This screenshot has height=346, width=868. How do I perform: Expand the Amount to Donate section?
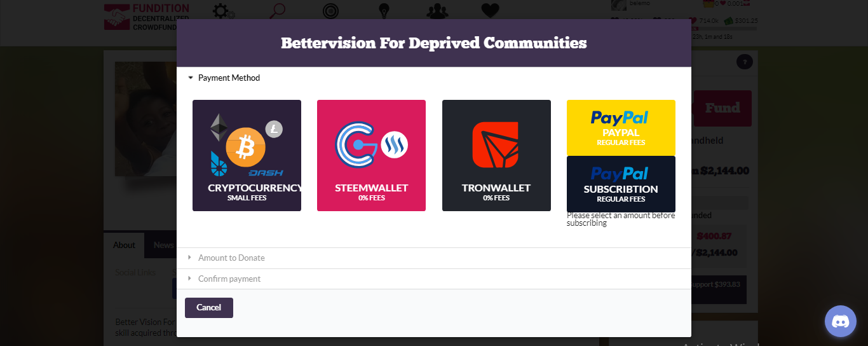(x=231, y=258)
